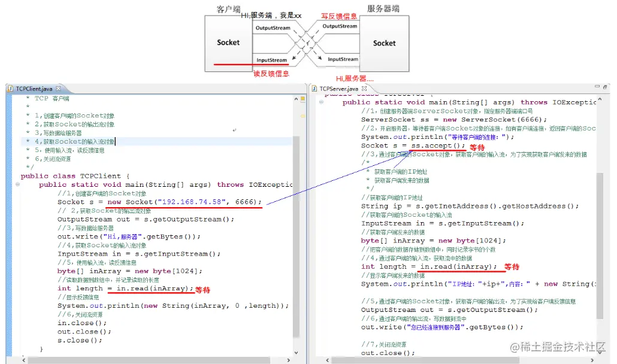Click 'InputStream in = s.getInputStream();' in TCPServer
The width and height of the screenshot is (617, 364).
tap(443, 223)
